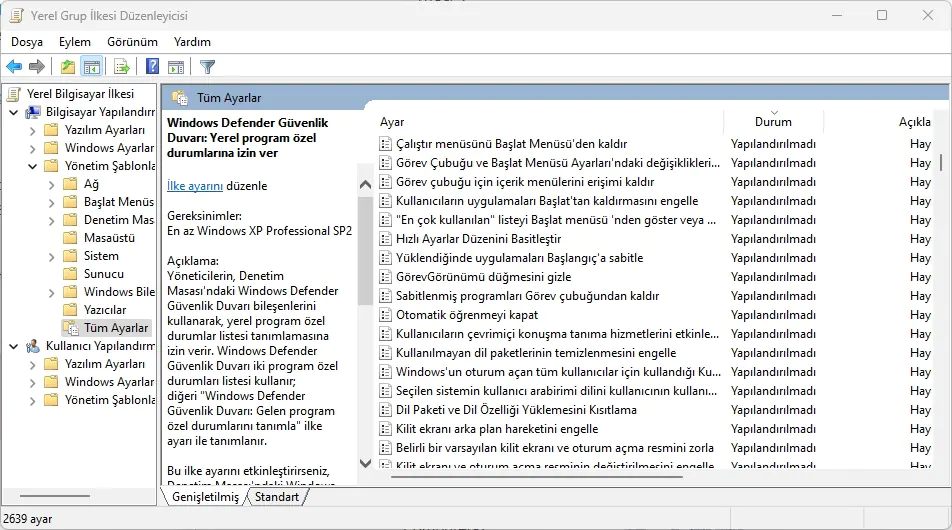Collapse the Kullanıcı Yapılandırması node

pos(13,346)
